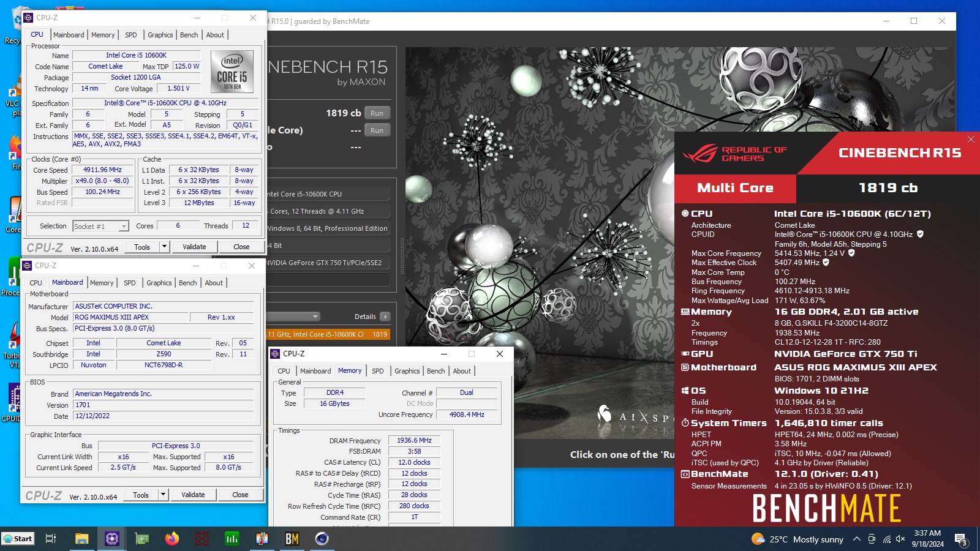Viewport: 980px width, 551px height.
Task: Open SPD tab in the top CPU-Z window
Action: tap(131, 35)
